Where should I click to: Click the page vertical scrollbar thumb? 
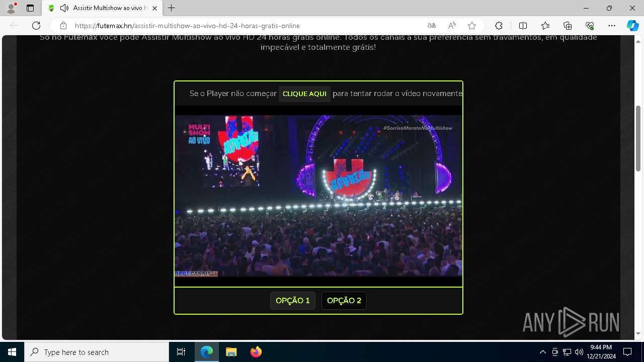639,138
